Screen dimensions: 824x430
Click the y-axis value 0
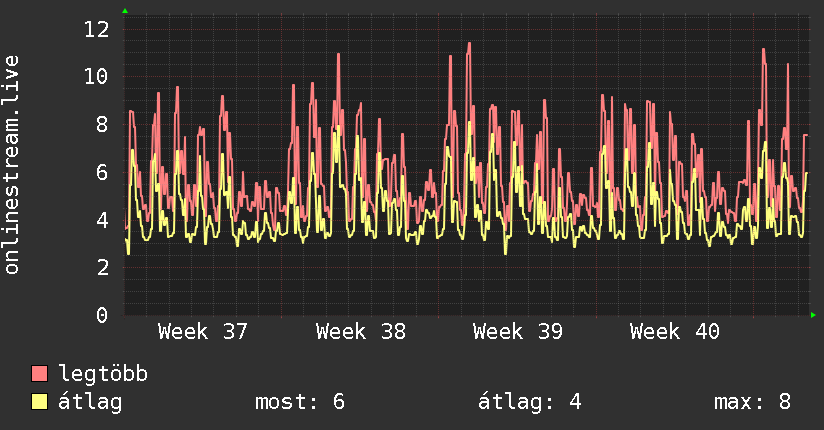102,315
